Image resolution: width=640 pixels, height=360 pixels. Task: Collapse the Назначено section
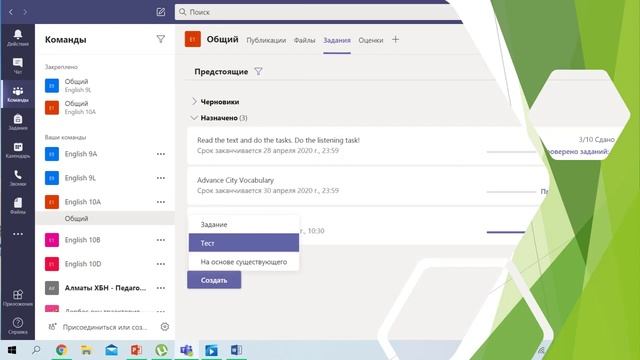click(x=194, y=118)
